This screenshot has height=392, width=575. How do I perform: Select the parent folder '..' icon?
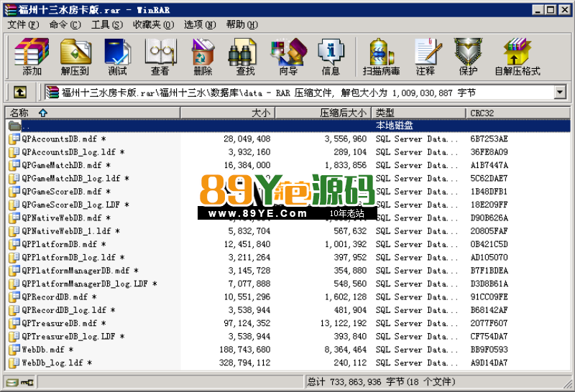(x=14, y=126)
